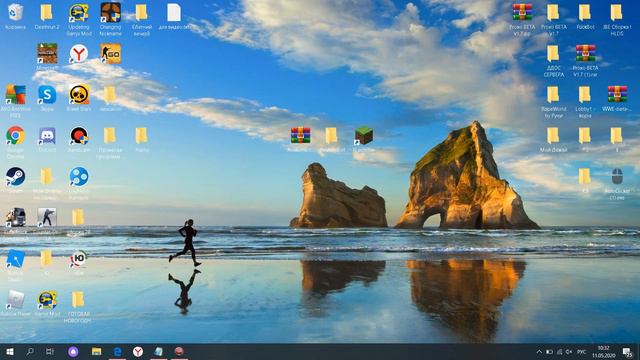Switch to Yandex Browser in the taskbar

coord(138,351)
